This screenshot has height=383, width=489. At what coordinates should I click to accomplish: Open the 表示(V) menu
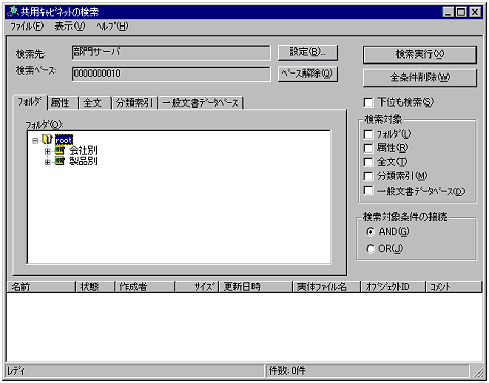[x=70, y=26]
